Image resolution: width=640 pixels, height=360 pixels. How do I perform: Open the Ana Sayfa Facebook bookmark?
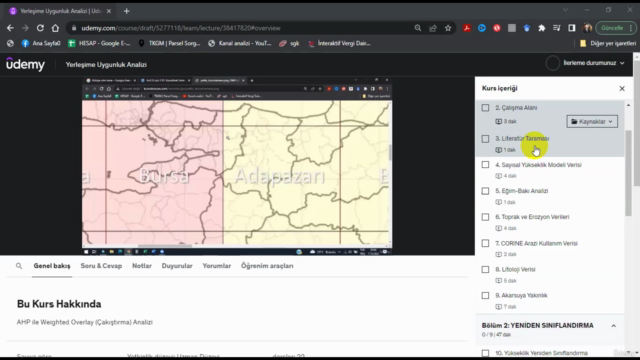point(40,43)
